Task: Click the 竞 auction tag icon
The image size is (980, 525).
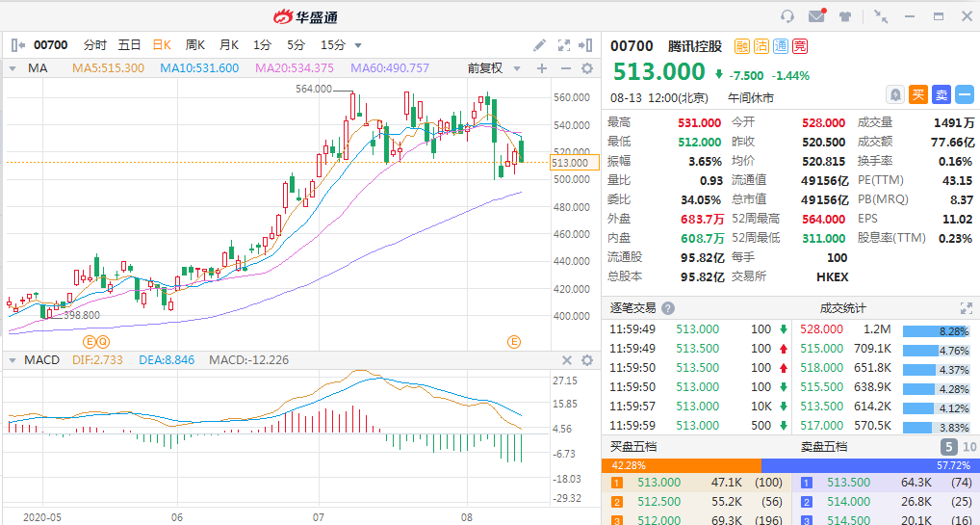Action: coord(799,45)
